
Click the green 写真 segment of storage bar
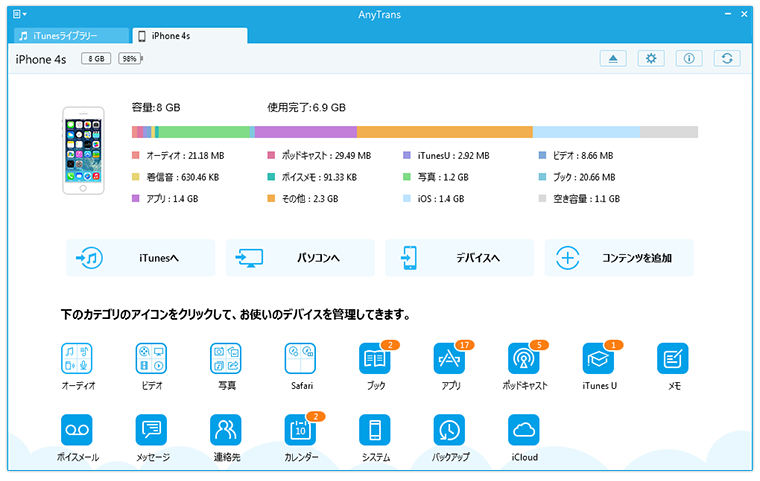(x=204, y=132)
